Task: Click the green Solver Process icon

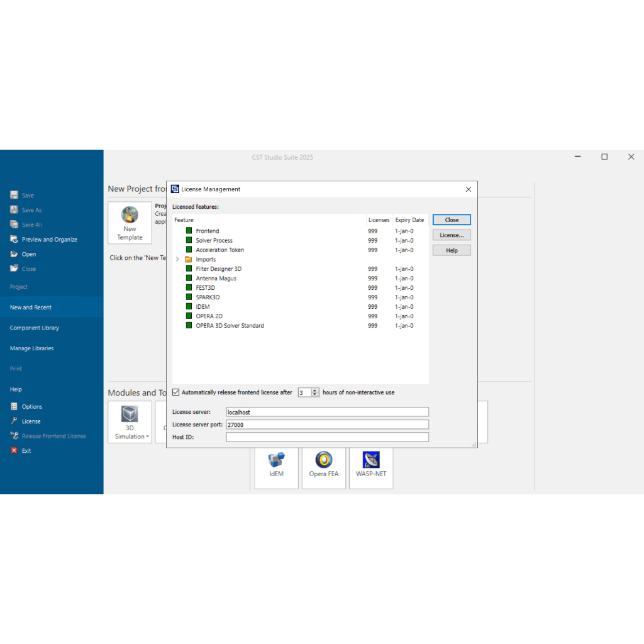Action: click(189, 240)
